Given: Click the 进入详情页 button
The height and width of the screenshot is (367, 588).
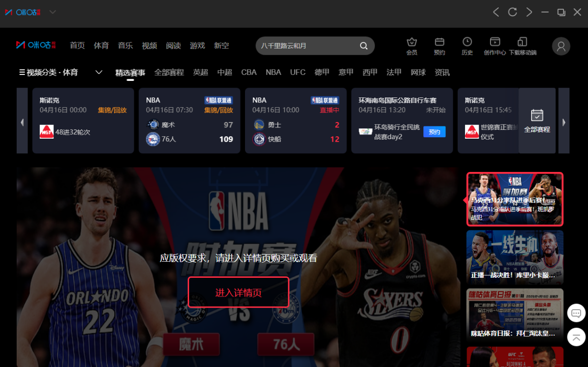Looking at the screenshot, I should pyautogui.click(x=239, y=293).
